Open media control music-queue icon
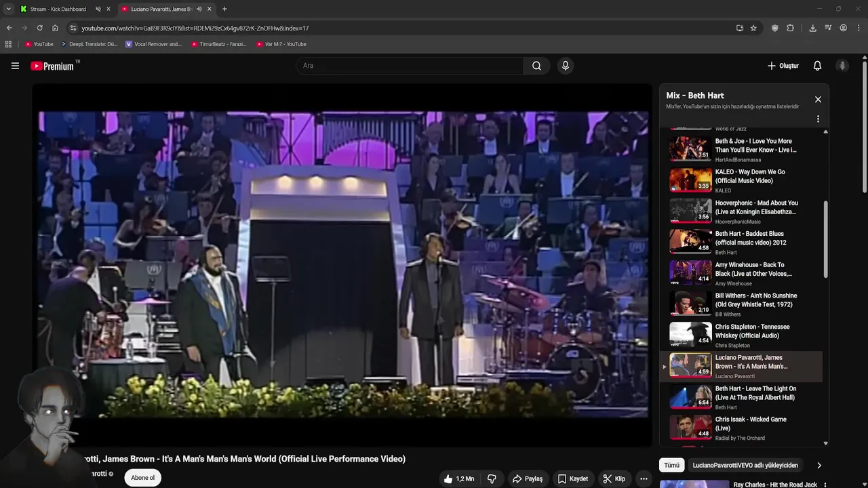The width and height of the screenshot is (868, 488). (828, 28)
